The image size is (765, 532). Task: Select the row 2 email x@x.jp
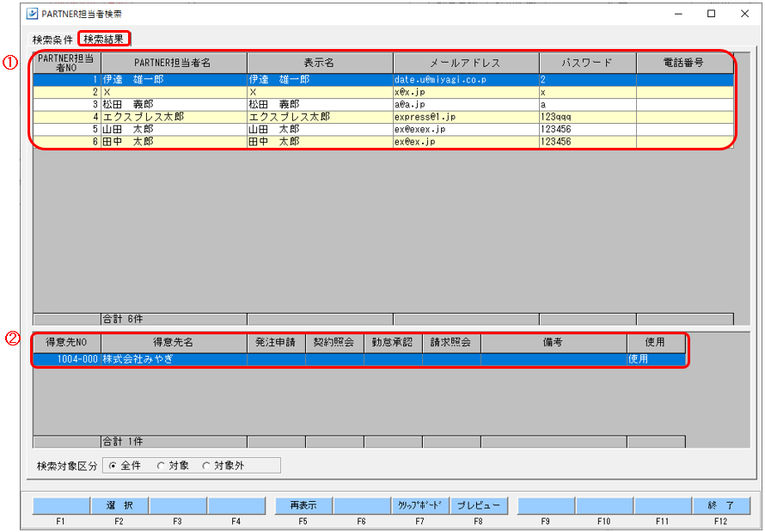[x=466, y=92]
